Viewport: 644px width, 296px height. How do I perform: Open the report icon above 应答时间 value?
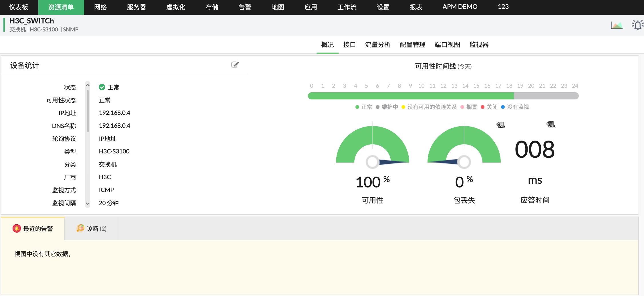click(550, 125)
